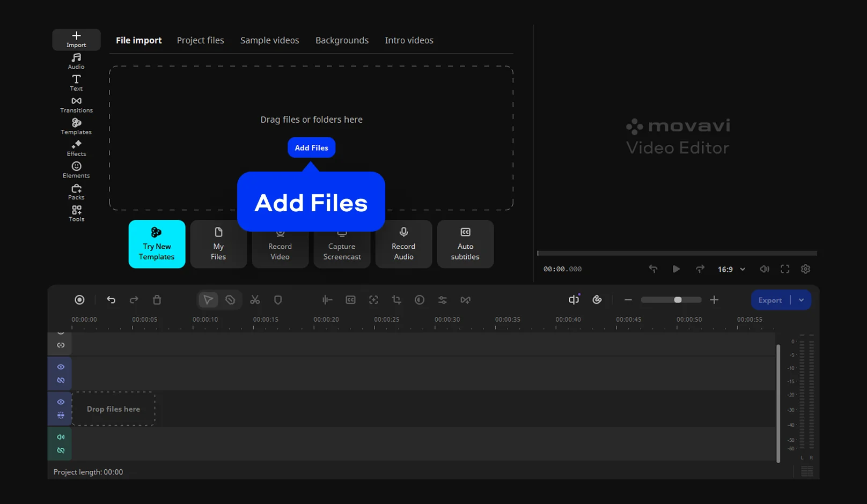Click the Cut scissors tool
The height and width of the screenshot is (504, 867).
255,300
